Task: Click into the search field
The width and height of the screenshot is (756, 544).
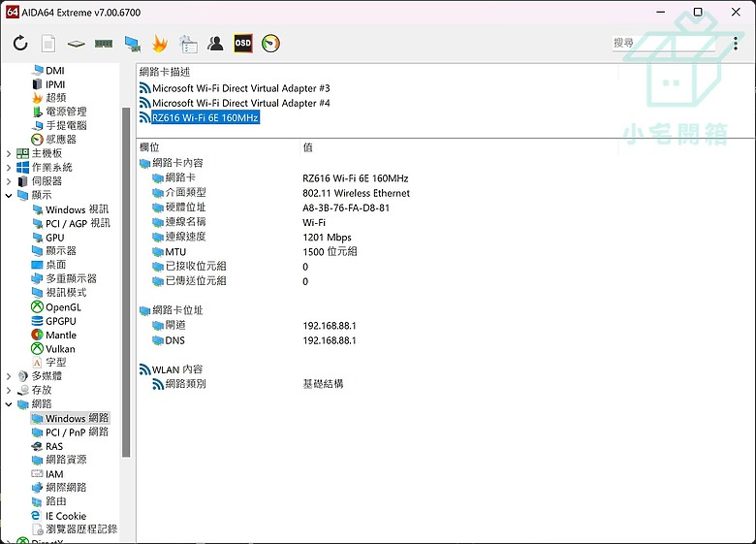Action: coord(664,43)
